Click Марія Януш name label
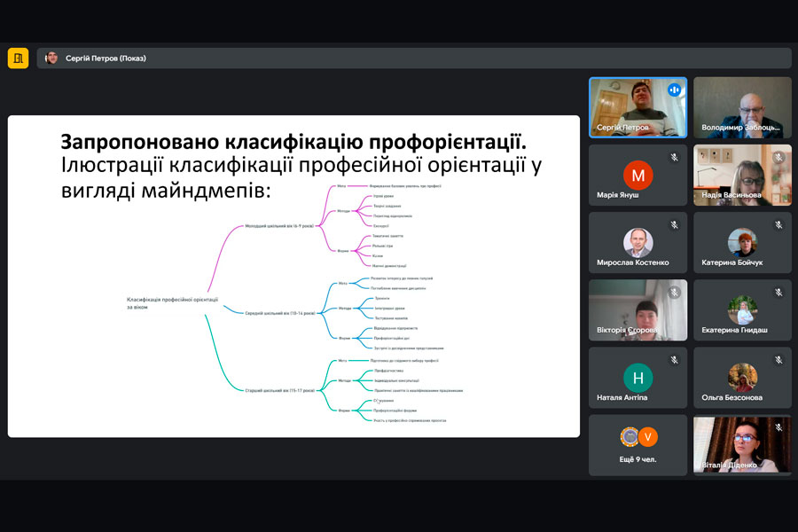The image size is (798, 532). (x=617, y=195)
